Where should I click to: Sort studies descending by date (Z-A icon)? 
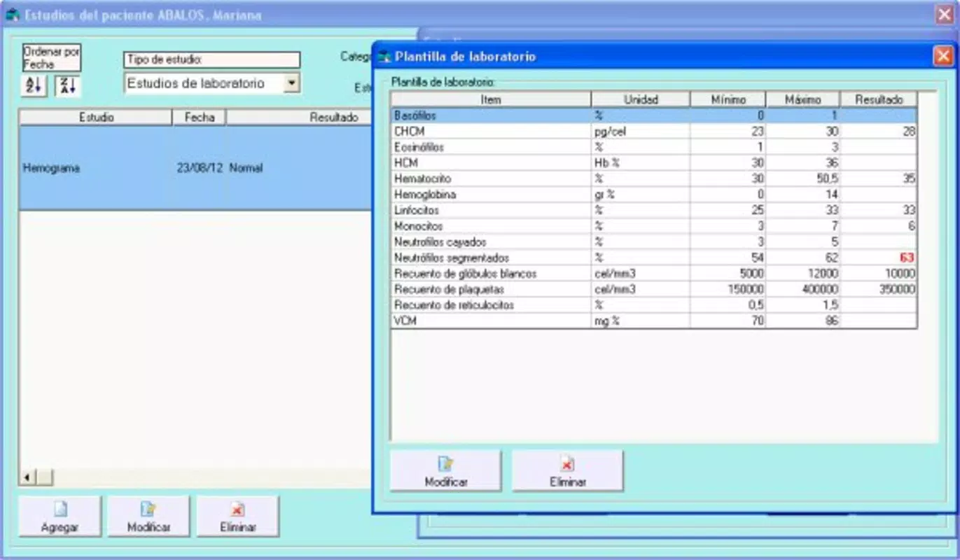(x=68, y=85)
